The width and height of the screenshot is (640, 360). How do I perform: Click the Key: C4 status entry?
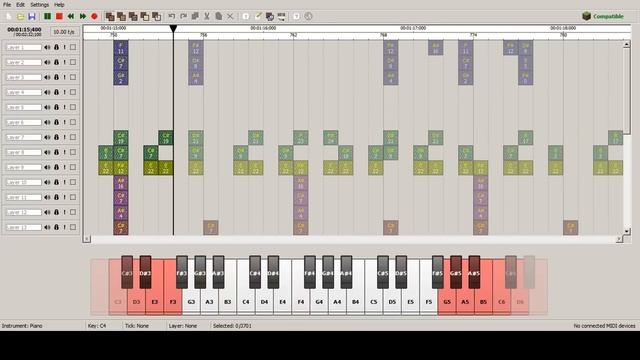pyautogui.click(x=97, y=326)
